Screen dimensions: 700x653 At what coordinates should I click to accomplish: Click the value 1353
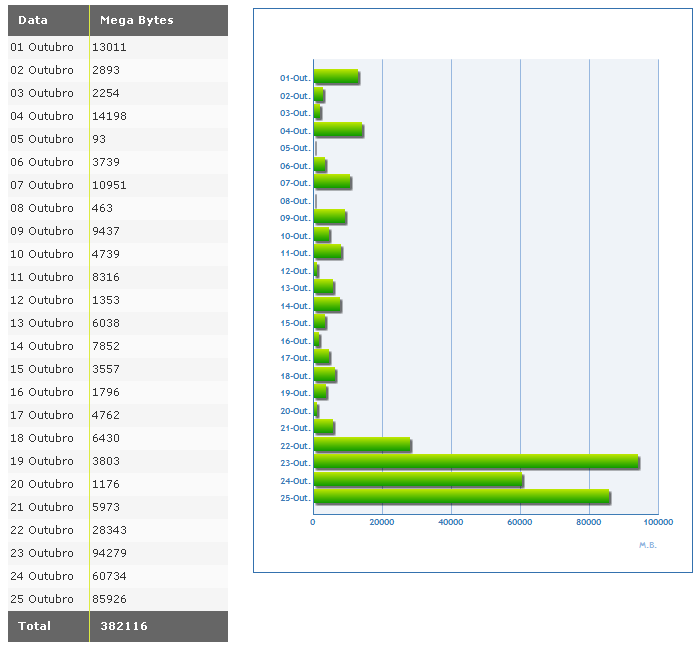click(106, 300)
